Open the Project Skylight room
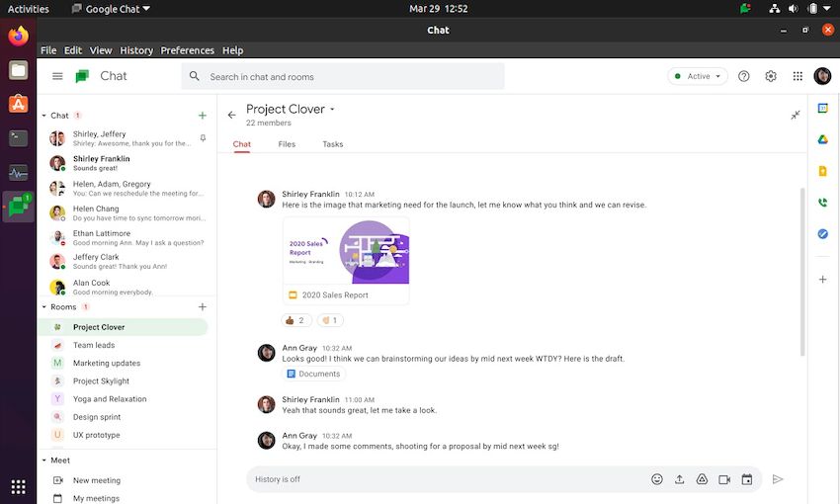The width and height of the screenshot is (840, 504). click(x=124, y=380)
